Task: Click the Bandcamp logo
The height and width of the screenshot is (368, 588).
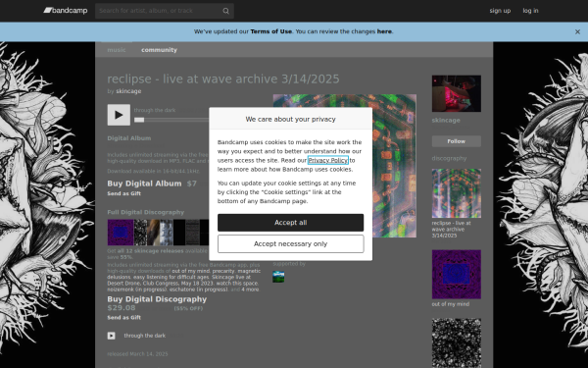Action: (x=66, y=11)
